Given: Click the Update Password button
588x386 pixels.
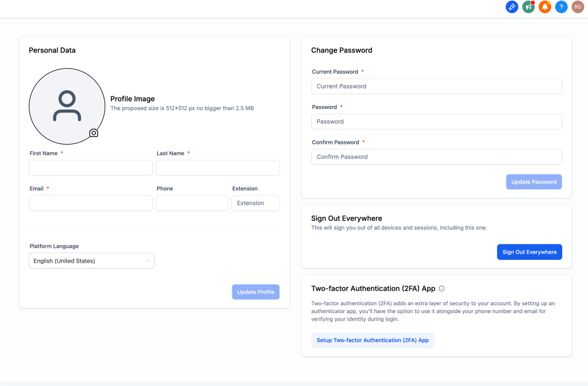Looking at the screenshot, I should click(534, 182).
